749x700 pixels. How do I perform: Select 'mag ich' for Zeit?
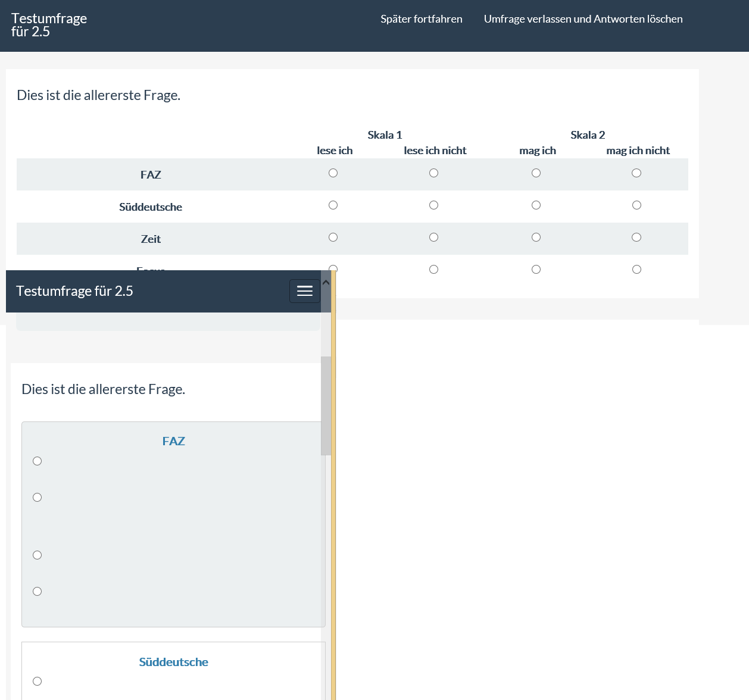pyautogui.click(x=536, y=237)
